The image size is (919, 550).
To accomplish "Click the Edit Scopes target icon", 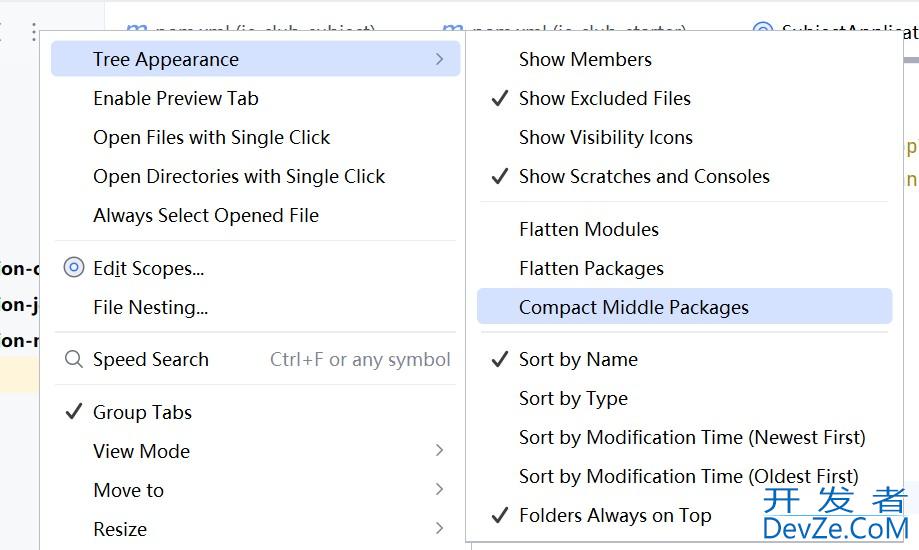I will pyautogui.click(x=73, y=268).
